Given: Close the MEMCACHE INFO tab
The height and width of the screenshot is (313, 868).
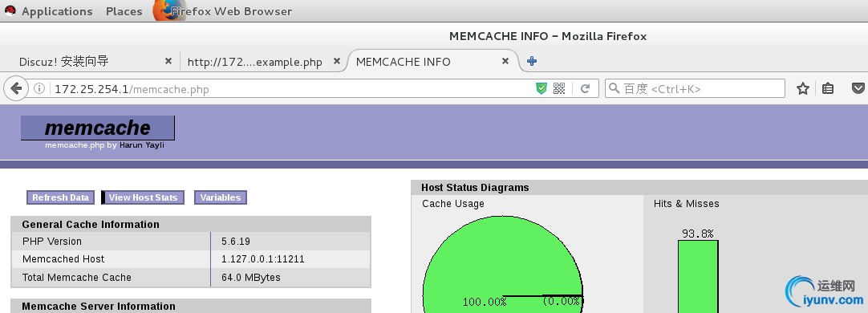Looking at the screenshot, I should [x=505, y=61].
